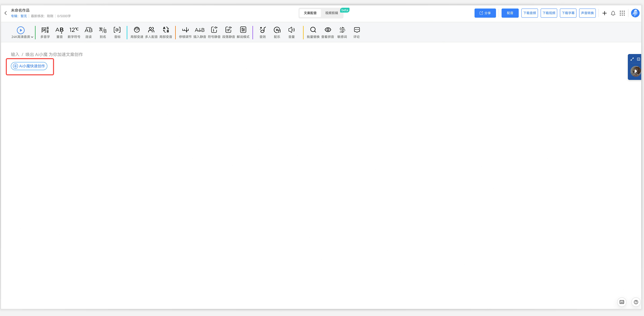Click the 插入静音 insert silence icon

click(x=200, y=30)
